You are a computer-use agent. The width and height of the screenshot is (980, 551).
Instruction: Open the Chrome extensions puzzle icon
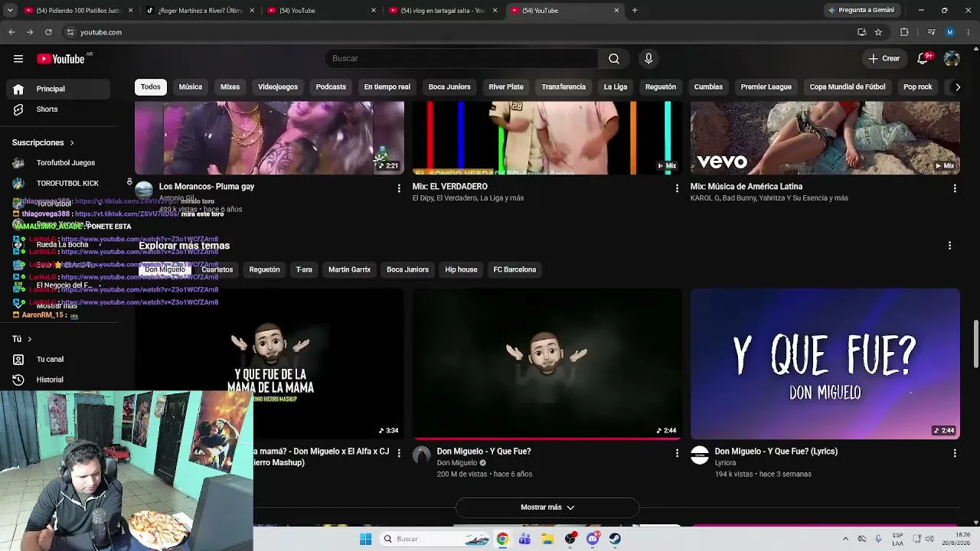(x=904, y=32)
